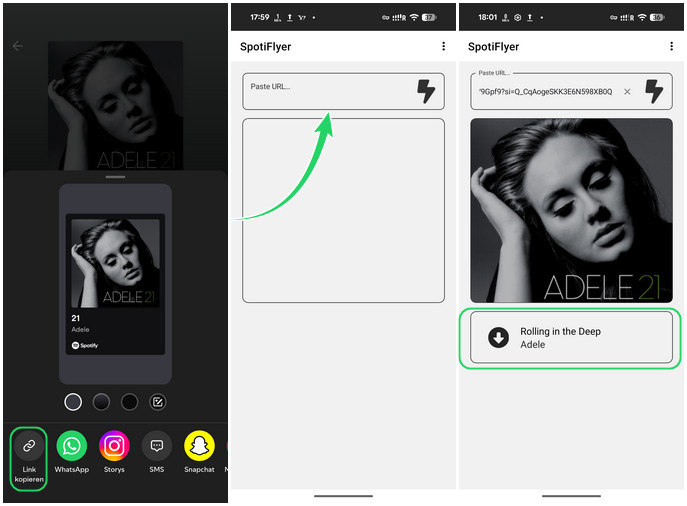The height and width of the screenshot is (506, 687).
Task: Share to Instagram Storys
Action: click(114, 452)
